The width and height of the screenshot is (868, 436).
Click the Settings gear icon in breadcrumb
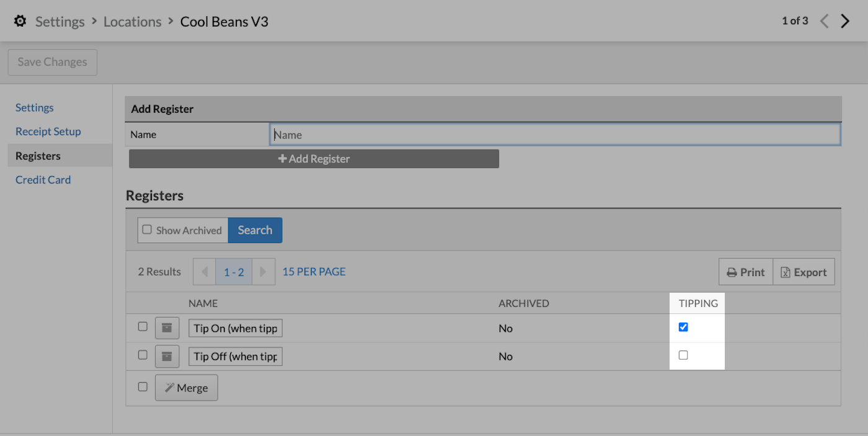pos(20,21)
